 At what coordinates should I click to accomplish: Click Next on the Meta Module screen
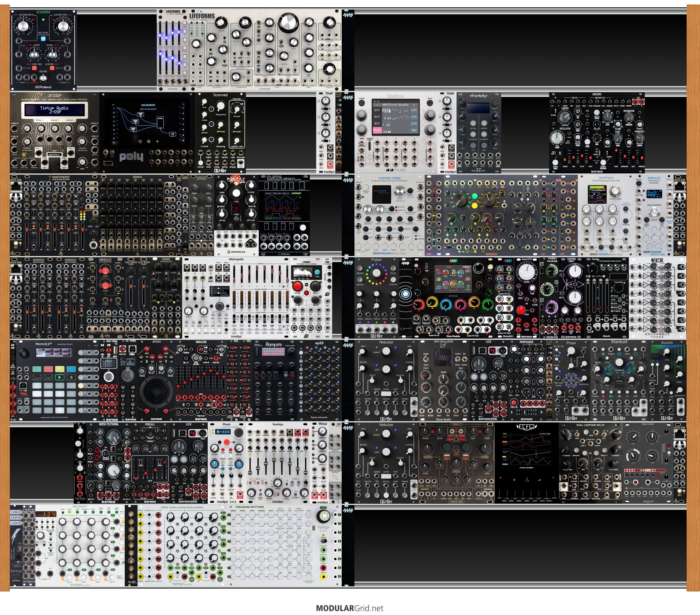(x=466, y=267)
